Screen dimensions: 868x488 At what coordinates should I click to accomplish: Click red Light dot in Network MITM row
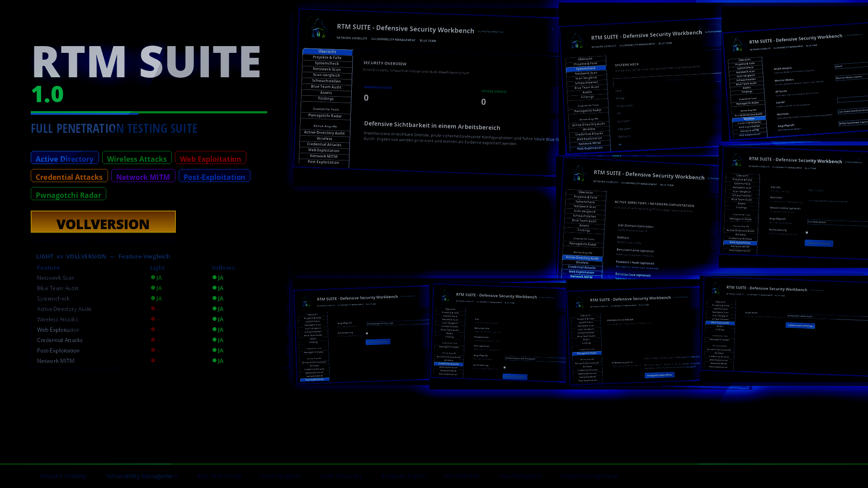click(153, 361)
